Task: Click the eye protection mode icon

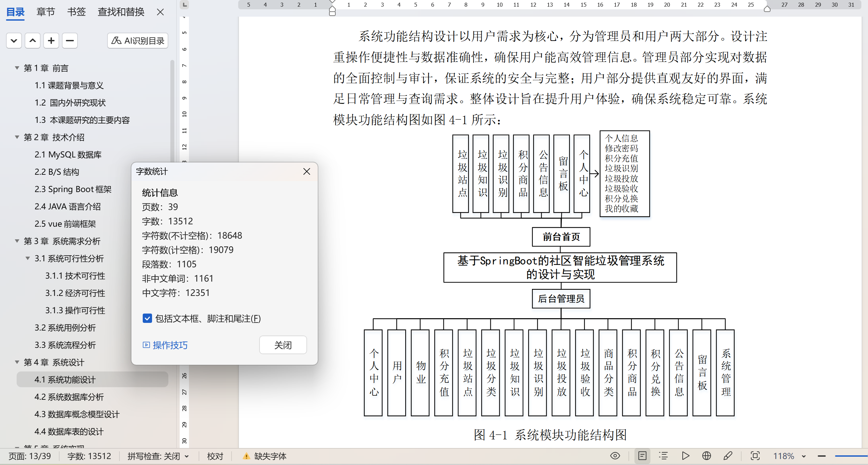Action: click(x=615, y=456)
